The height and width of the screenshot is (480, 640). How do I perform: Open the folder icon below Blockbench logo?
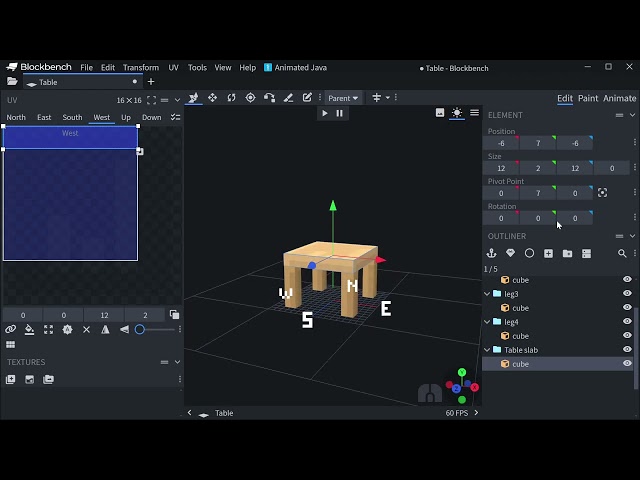pos(12,82)
